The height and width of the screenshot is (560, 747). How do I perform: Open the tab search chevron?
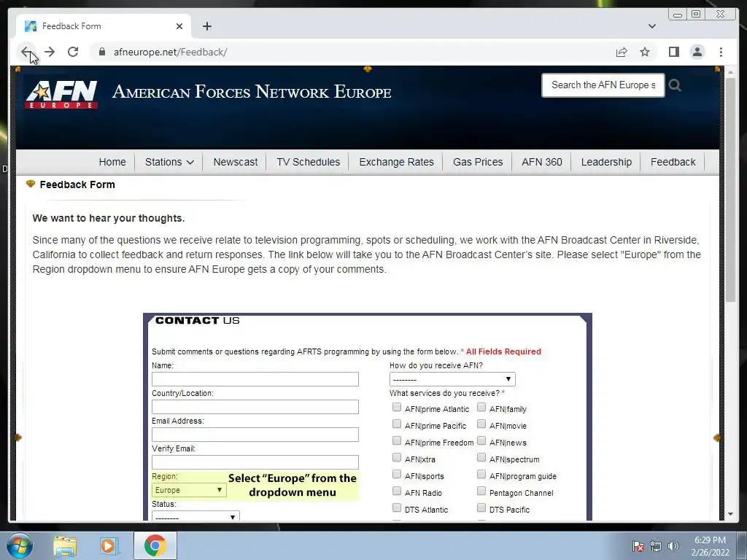651,26
